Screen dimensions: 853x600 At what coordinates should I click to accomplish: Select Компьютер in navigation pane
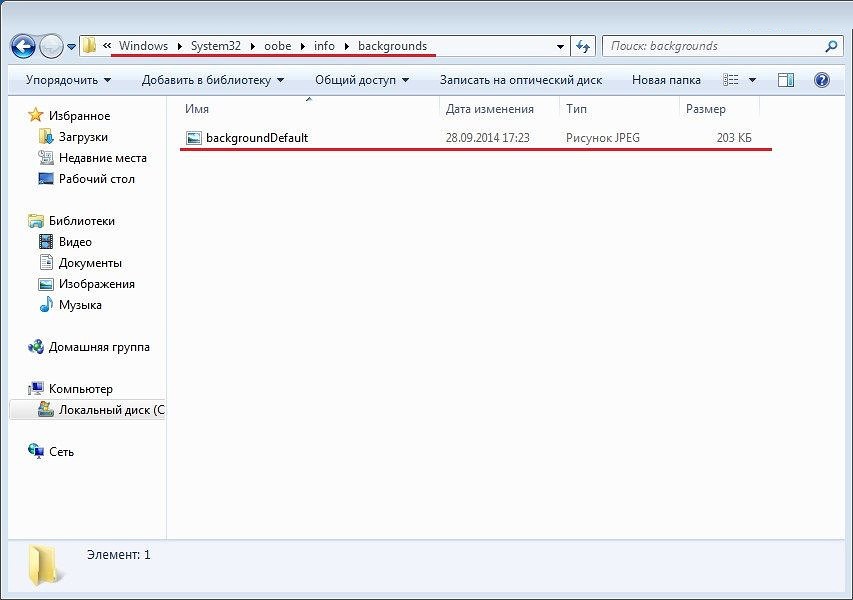[81, 389]
